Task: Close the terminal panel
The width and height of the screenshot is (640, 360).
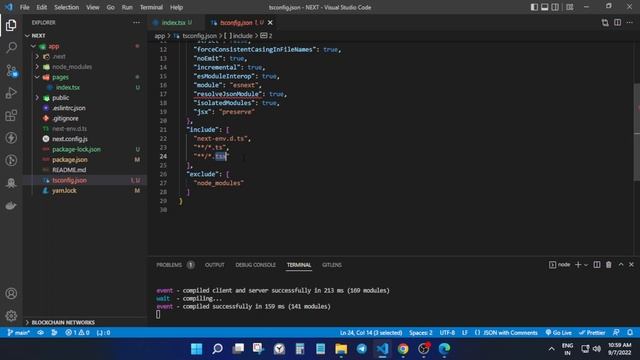Action: pos(631,264)
